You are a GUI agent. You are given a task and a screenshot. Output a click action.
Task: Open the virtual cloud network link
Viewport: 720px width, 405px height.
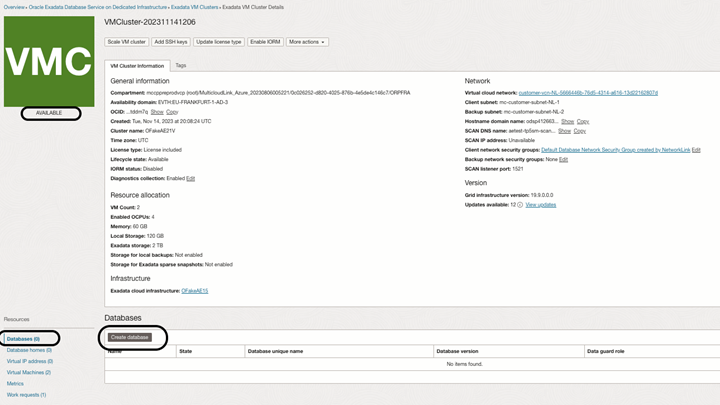pyautogui.click(x=588, y=93)
